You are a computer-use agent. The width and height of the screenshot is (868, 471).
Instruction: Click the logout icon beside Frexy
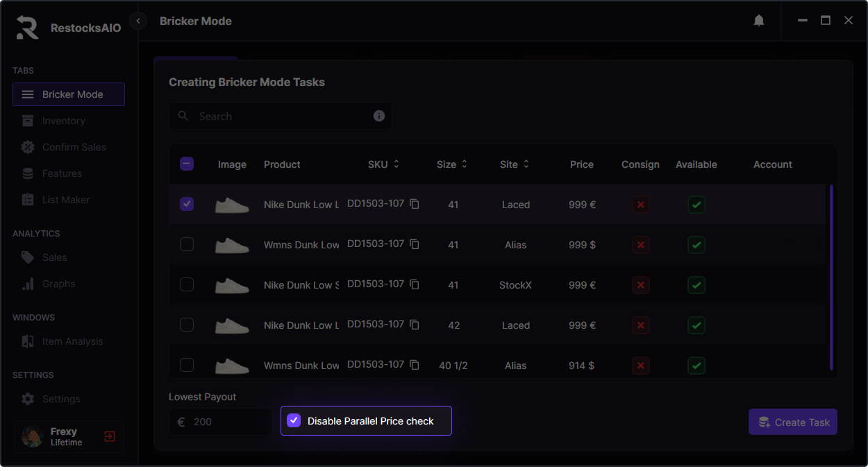coord(110,436)
